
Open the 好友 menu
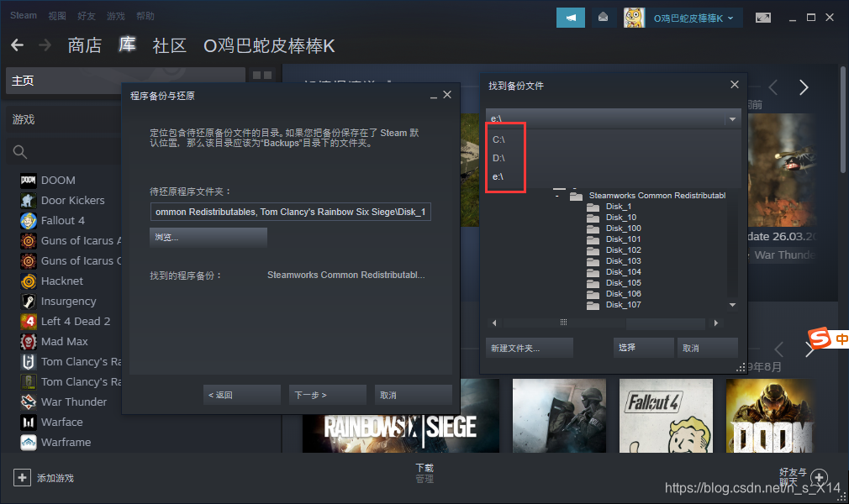coord(86,16)
